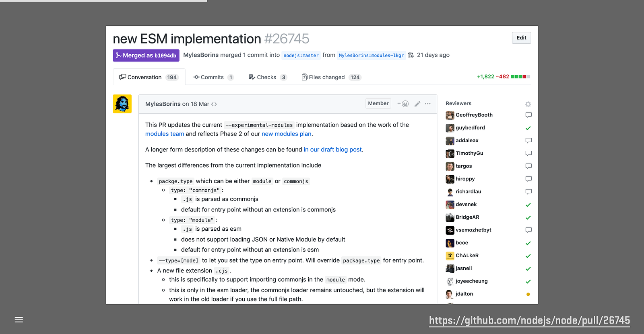
Task: Click the comment status icon for vsemozhetbyt
Action: pos(528,230)
